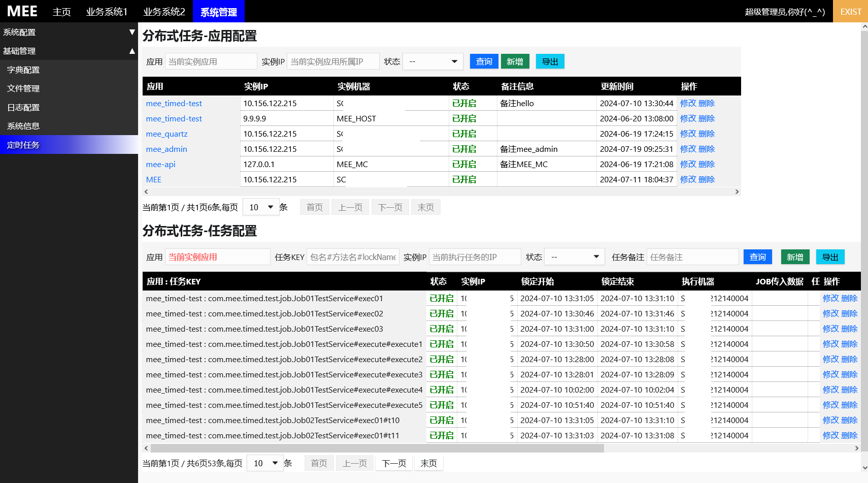Viewport: 868px width, 483px height.
Task: Click the 锁定开始 column header
Action: (538, 281)
